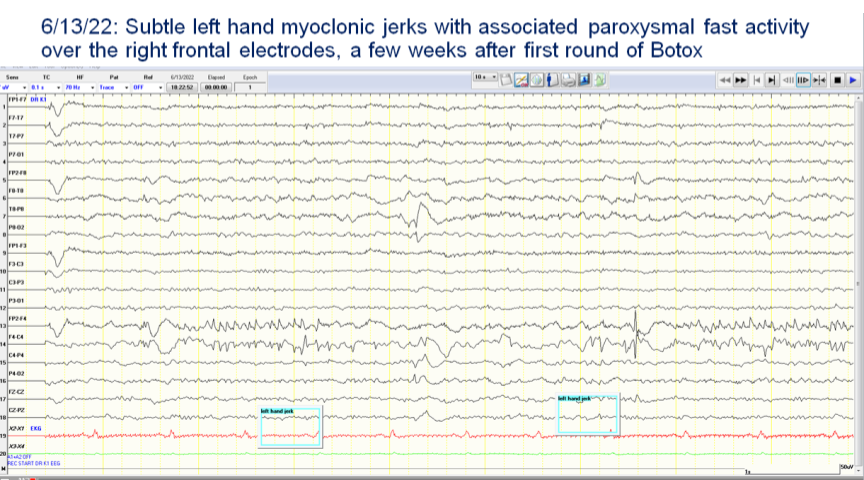Toggle the page-forward paging mode button

coord(803,78)
